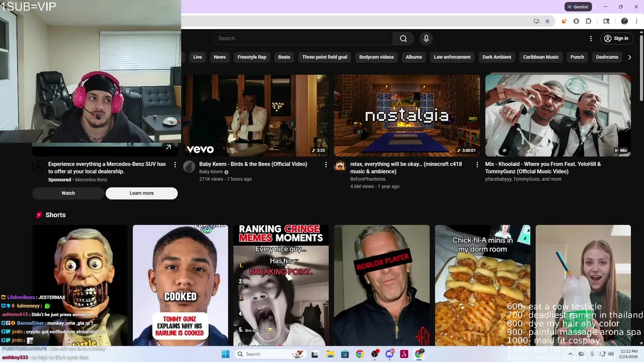Click the install app icon in address bar
Image resolution: width=644 pixels, height=362 pixels.
coord(536,21)
